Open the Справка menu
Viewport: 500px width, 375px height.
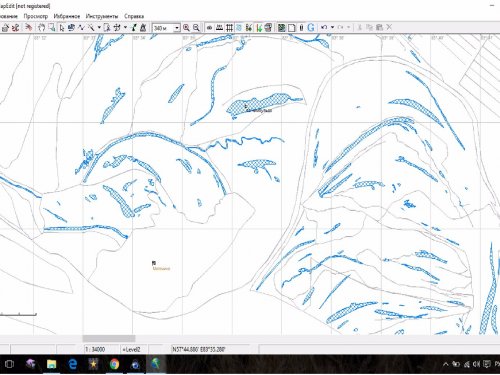tap(134, 16)
